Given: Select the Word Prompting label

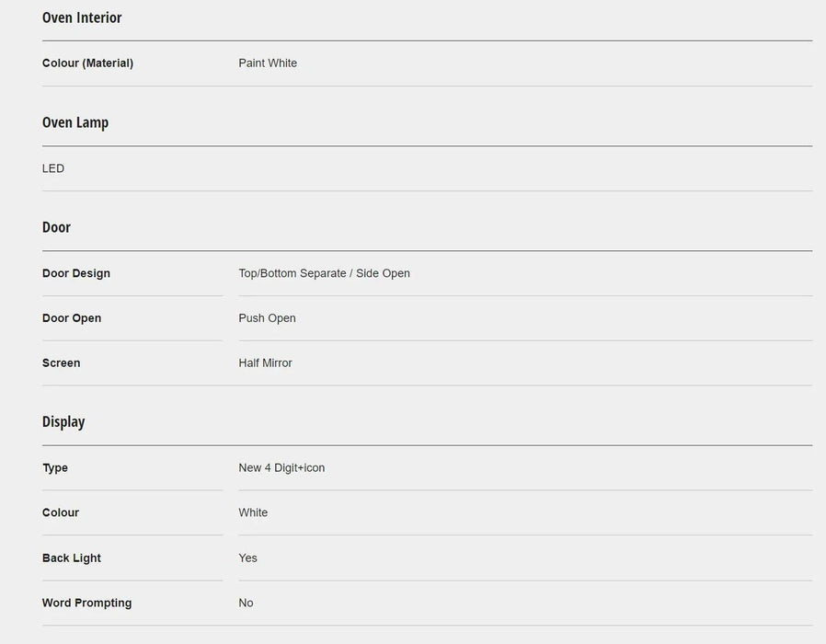Looking at the screenshot, I should click(86, 604).
